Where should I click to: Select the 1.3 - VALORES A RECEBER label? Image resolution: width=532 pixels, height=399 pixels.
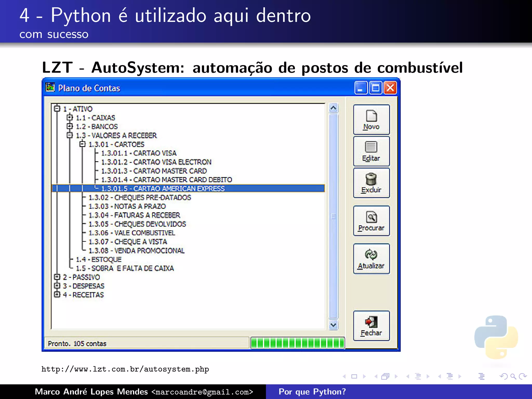point(116,135)
